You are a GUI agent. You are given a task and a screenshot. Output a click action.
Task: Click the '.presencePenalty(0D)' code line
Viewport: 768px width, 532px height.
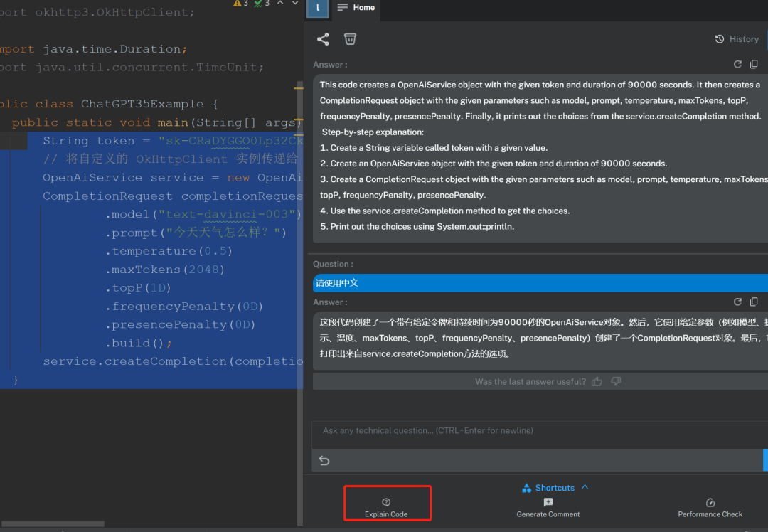point(180,325)
